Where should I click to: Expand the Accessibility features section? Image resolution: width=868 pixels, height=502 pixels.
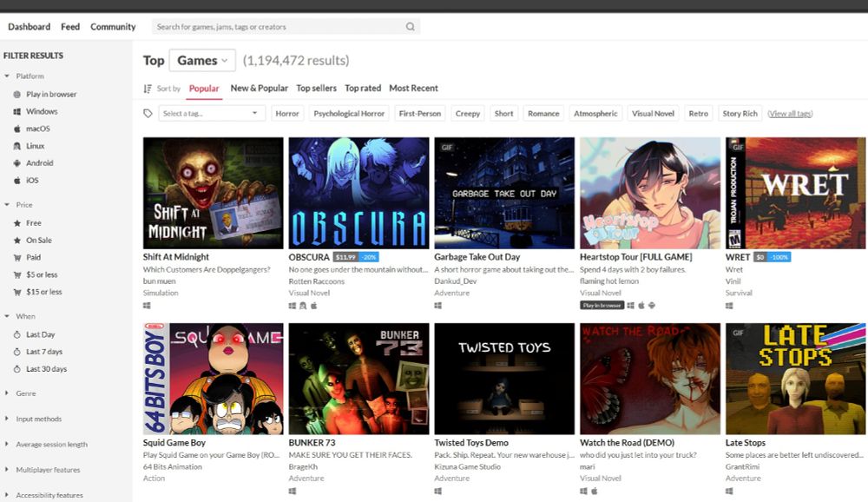tap(43, 495)
